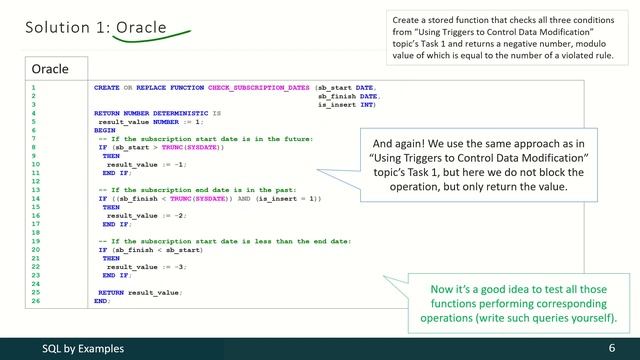The height and width of the screenshot is (360, 640).
Task: Click line number 1 in the gutter
Action: pyautogui.click(x=33, y=88)
